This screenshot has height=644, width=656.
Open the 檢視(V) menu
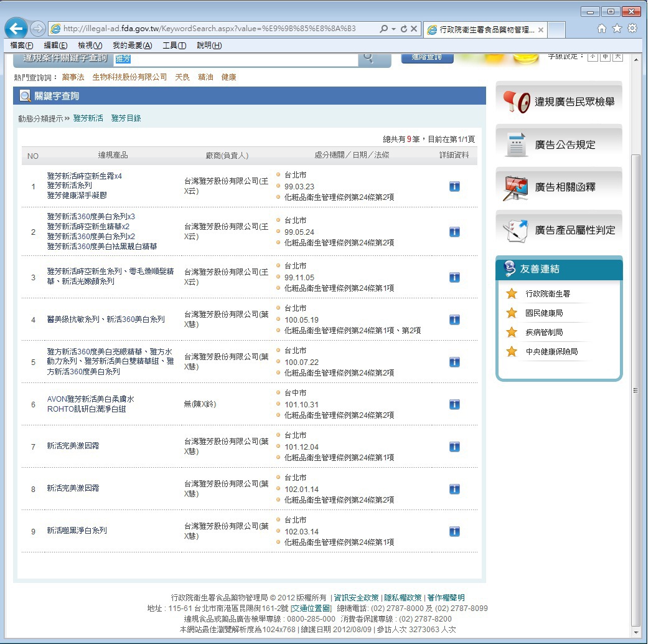[x=90, y=45]
